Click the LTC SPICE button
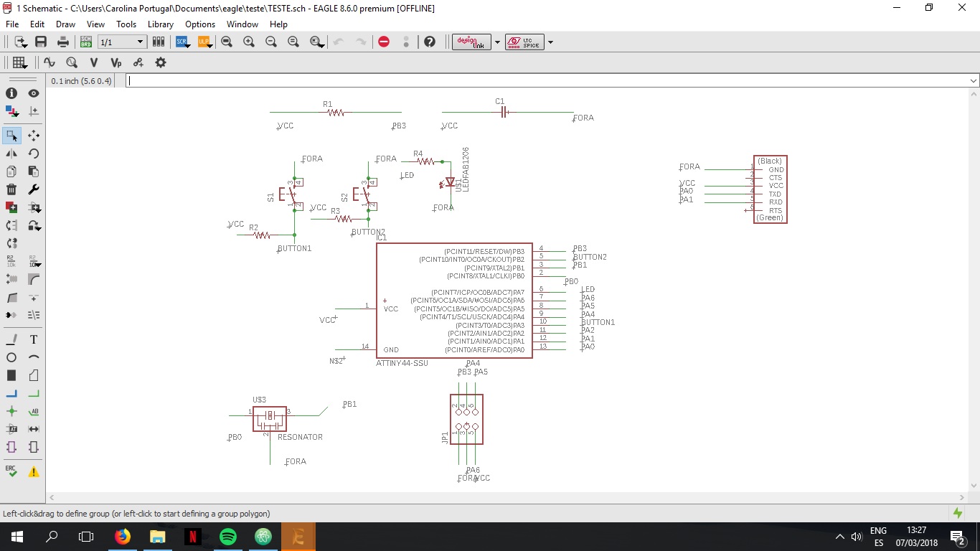 (524, 42)
